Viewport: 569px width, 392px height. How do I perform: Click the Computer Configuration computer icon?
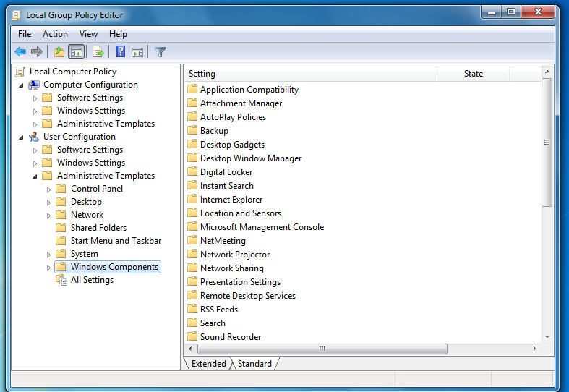[34, 85]
